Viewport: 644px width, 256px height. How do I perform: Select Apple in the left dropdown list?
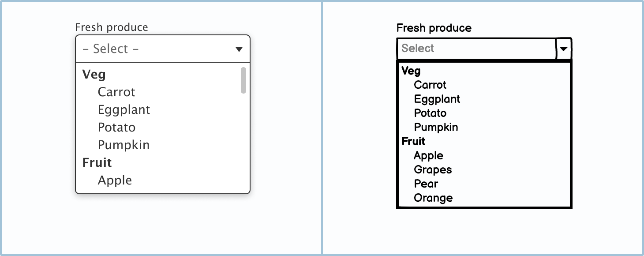pyautogui.click(x=114, y=180)
